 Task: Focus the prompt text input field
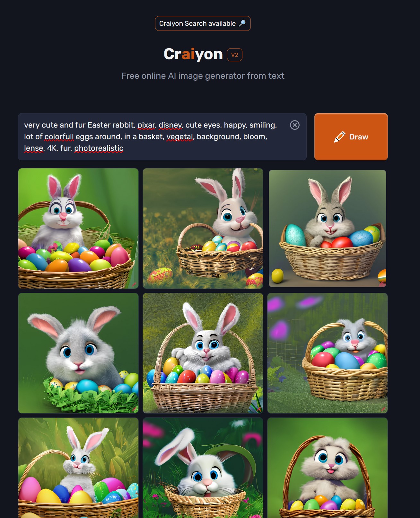[x=162, y=137]
